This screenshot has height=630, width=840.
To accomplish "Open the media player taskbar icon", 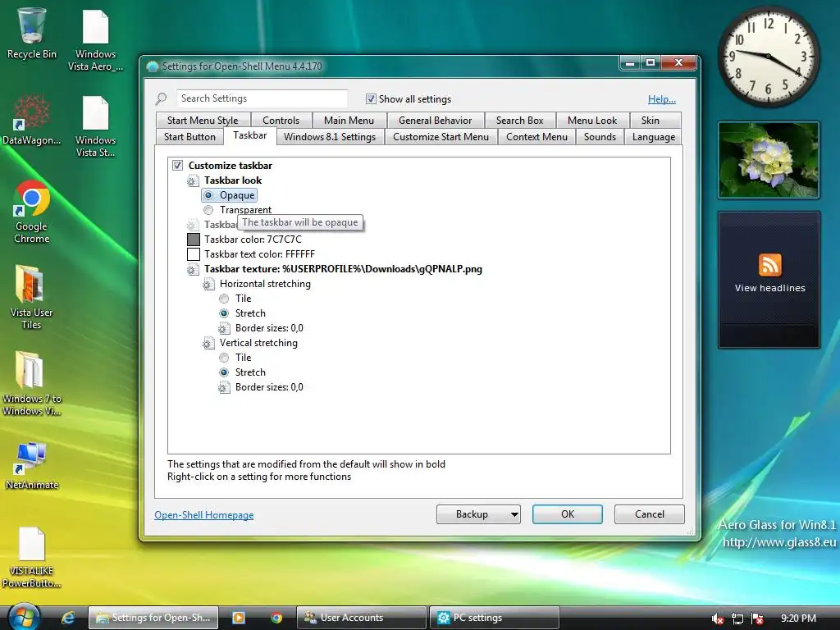I will 239,618.
